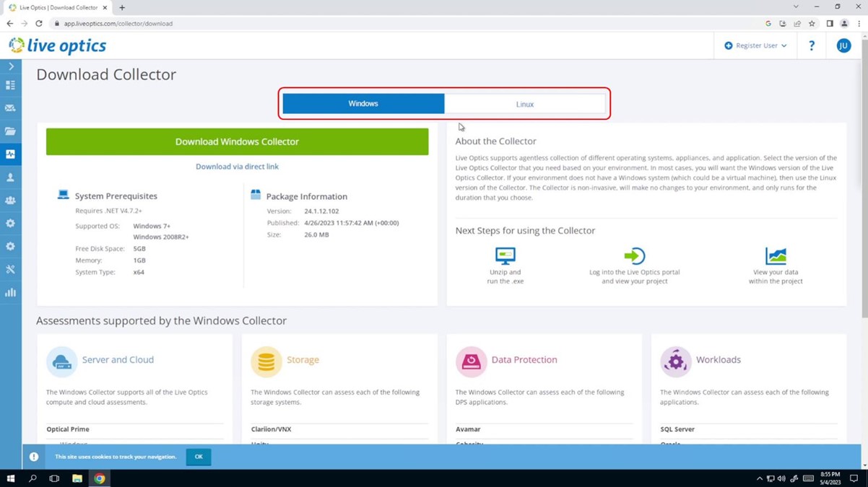Open Chrome's three-dot menu
The image size is (868, 487).
[x=859, y=24]
